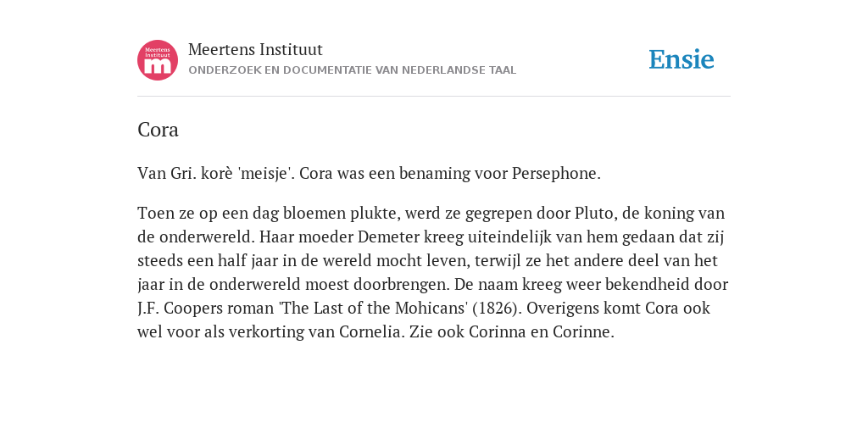Image resolution: width=868 pixels, height=434 pixels.
Task: Open the Ensie logo link
Action: [x=682, y=59]
